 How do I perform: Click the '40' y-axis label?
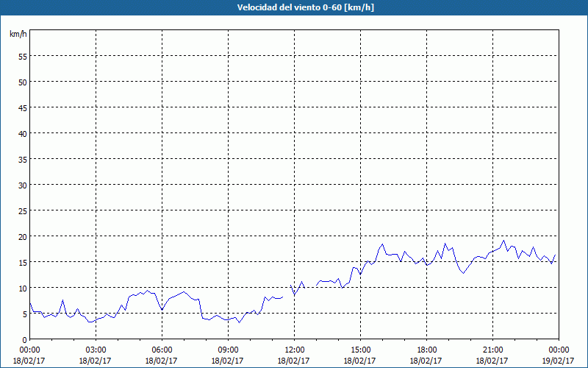click(23, 134)
